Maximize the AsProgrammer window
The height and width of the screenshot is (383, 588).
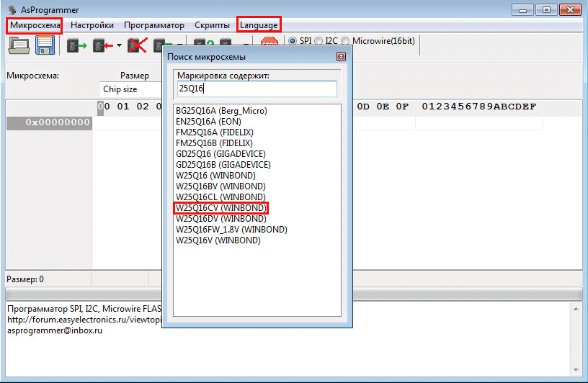coord(546,10)
